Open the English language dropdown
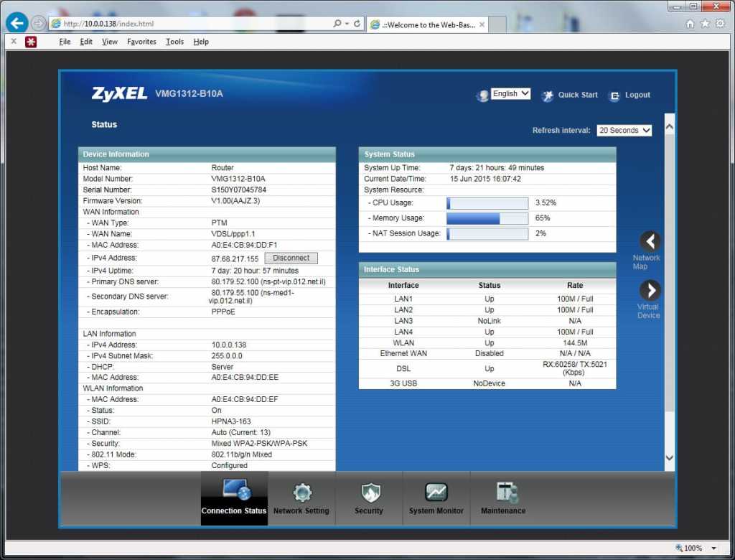735x560 pixels. tap(510, 94)
